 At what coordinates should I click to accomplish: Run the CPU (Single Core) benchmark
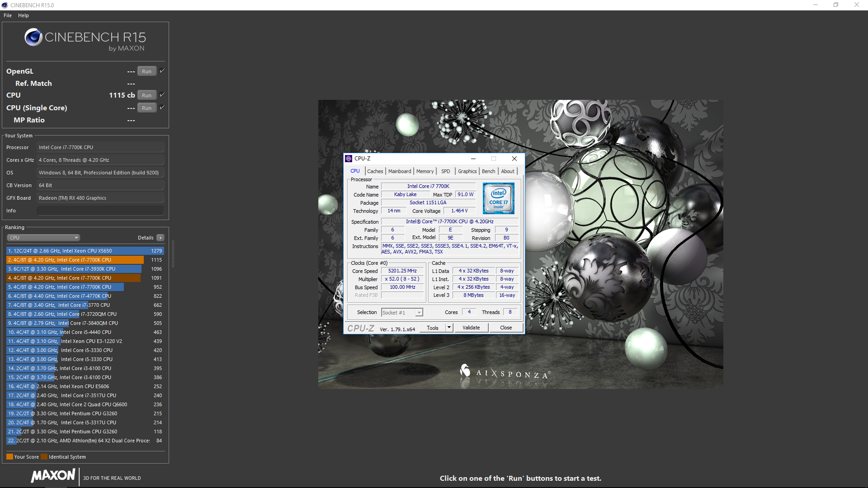146,108
